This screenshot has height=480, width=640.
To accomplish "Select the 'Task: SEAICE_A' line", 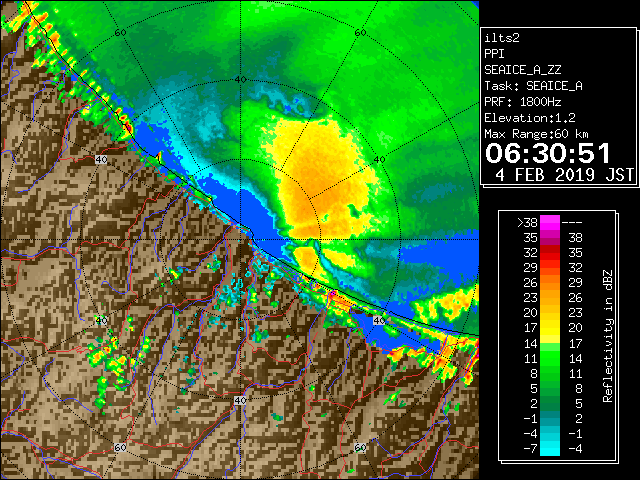I will (533, 86).
